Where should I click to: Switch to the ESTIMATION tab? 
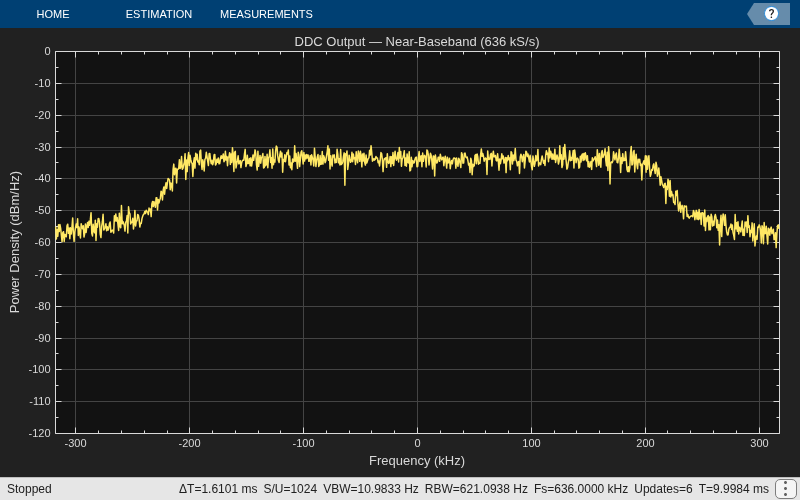coord(159,14)
